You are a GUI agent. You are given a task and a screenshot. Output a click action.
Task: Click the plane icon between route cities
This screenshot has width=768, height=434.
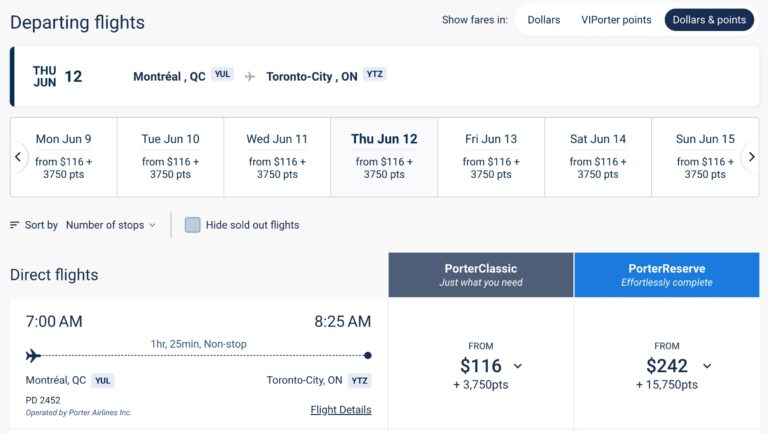(249, 76)
